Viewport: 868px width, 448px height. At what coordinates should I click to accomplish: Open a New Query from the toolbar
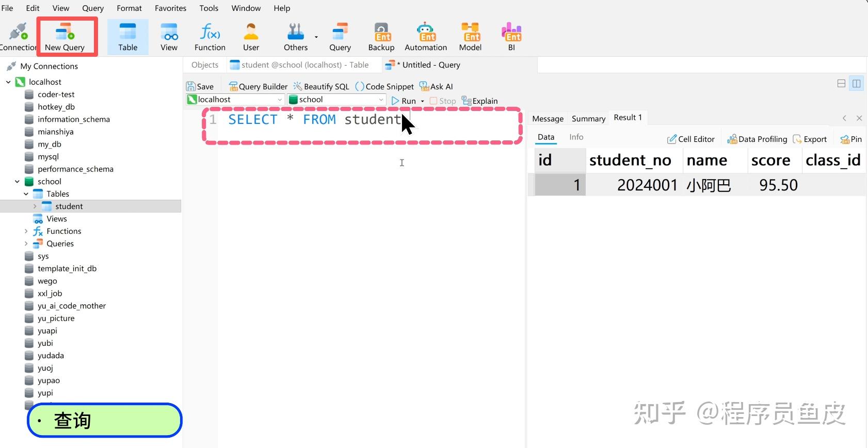[65, 37]
